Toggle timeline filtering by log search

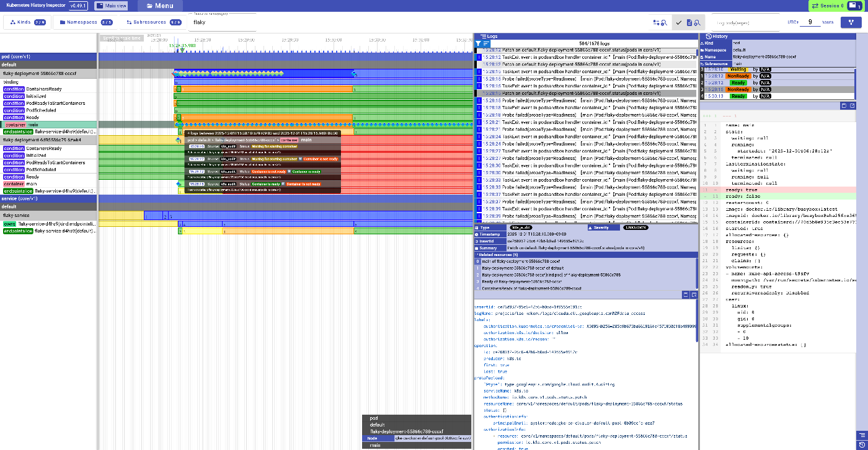(x=660, y=22)
